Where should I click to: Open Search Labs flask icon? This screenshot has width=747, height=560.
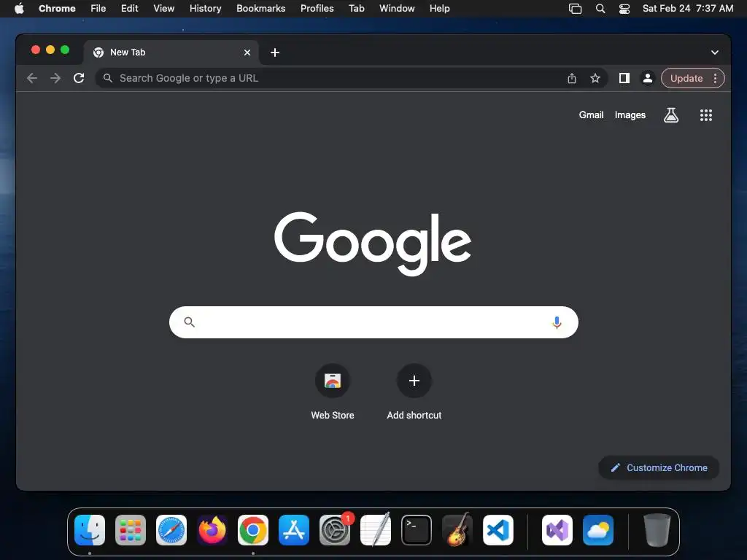click(671, 114)
